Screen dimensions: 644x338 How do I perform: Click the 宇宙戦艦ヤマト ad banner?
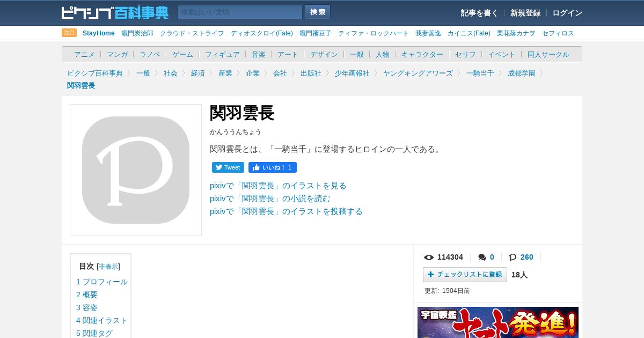pos(498,322)
